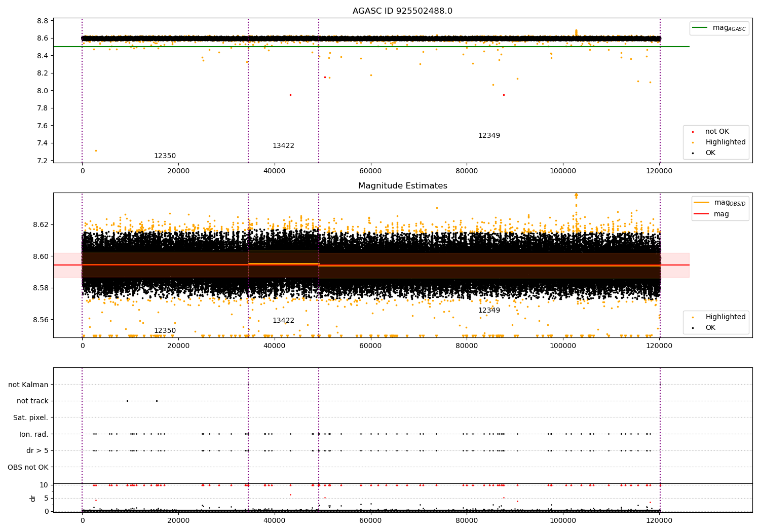Click the 'Magnitude Estimates' plot title
The image size is (760, 532).
[402, 186]
